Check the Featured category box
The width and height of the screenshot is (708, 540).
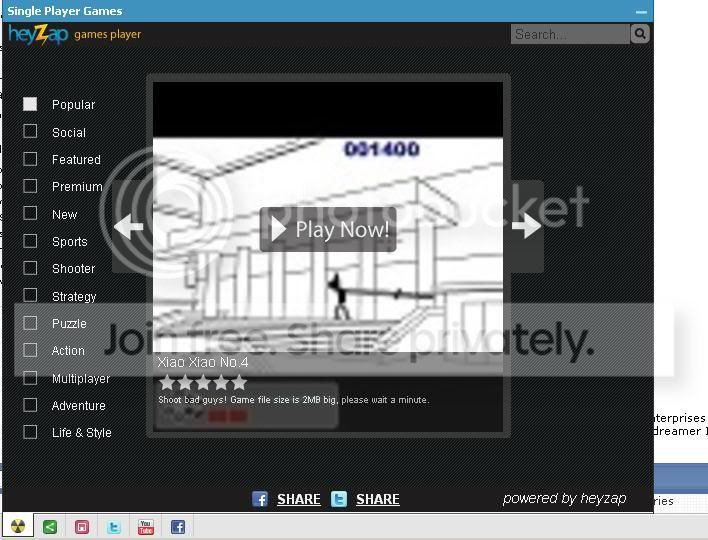click(x=30, y=159)
